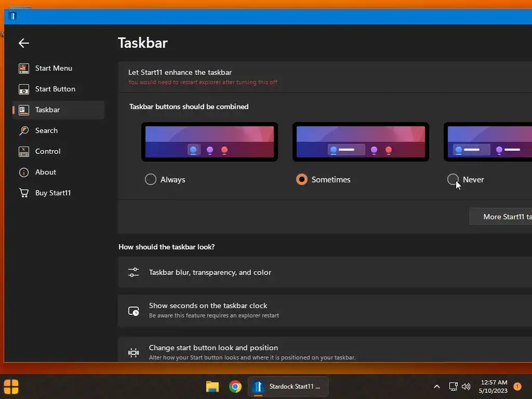532x399 pixels.
Task: Click the Taskbar sidebar icon
Action: click(x=24, y=110)
